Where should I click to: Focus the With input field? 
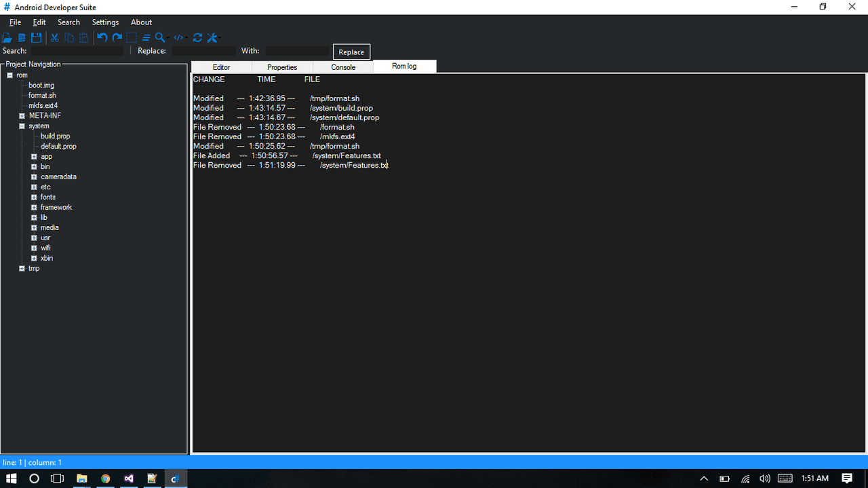coord(296,51)
